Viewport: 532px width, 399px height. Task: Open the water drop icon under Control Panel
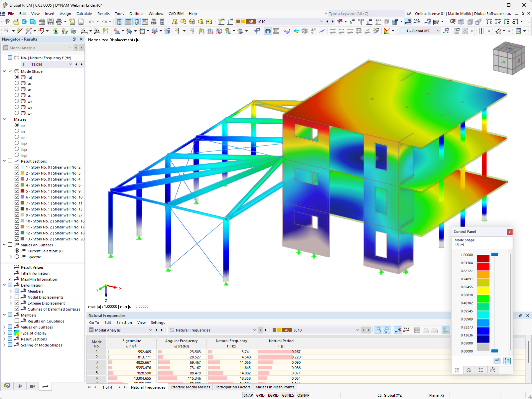[469, 369]
